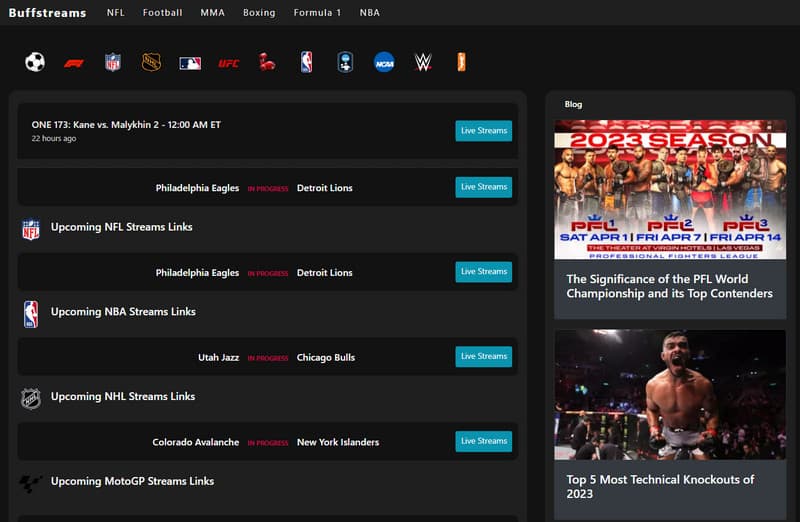Open the UFC logo icon
The width and height of the screenshot is (800, 522).
pyautogui.click(x=229, y=62)
